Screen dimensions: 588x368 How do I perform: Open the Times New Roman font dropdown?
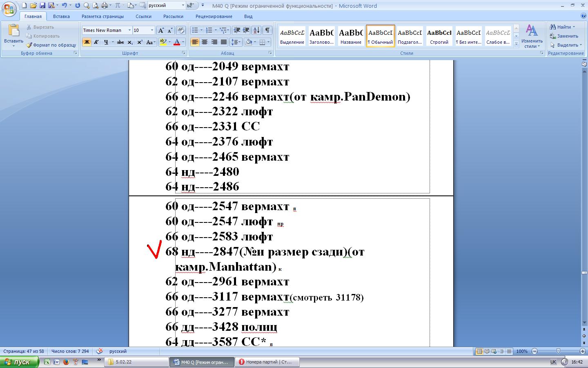point(129,30)
